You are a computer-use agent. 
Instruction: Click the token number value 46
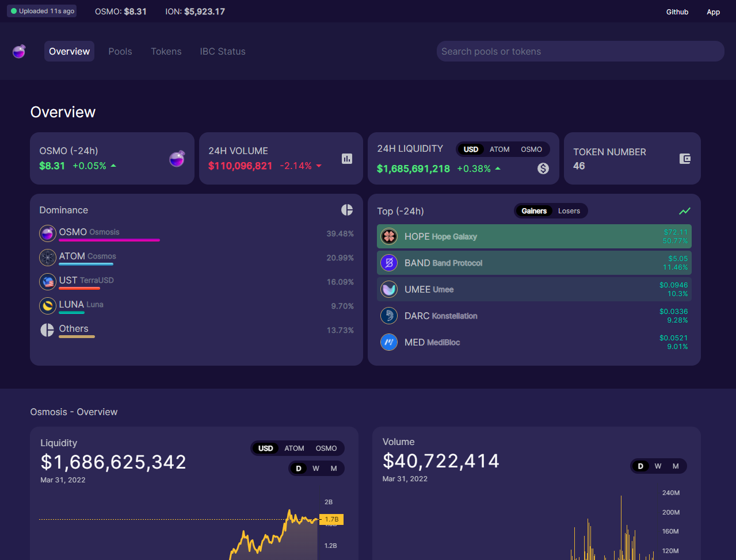click(x=579, y=166)
